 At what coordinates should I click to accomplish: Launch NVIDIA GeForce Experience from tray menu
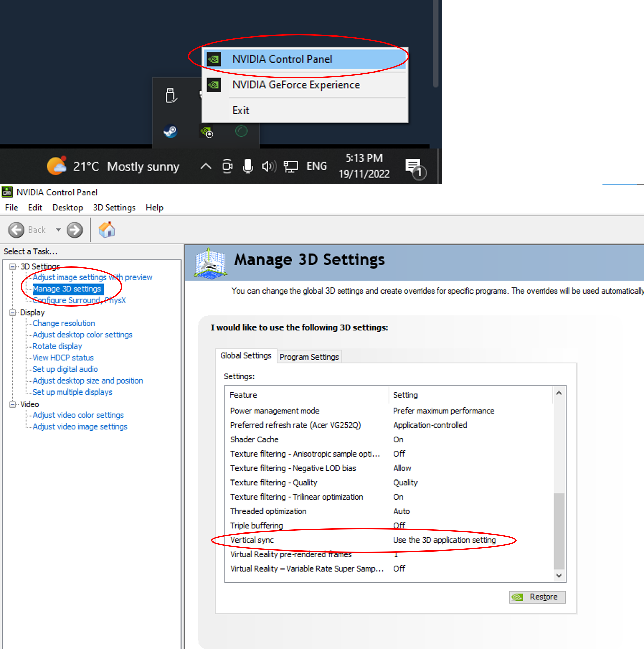pyautogui.click(x=305, y=85)
